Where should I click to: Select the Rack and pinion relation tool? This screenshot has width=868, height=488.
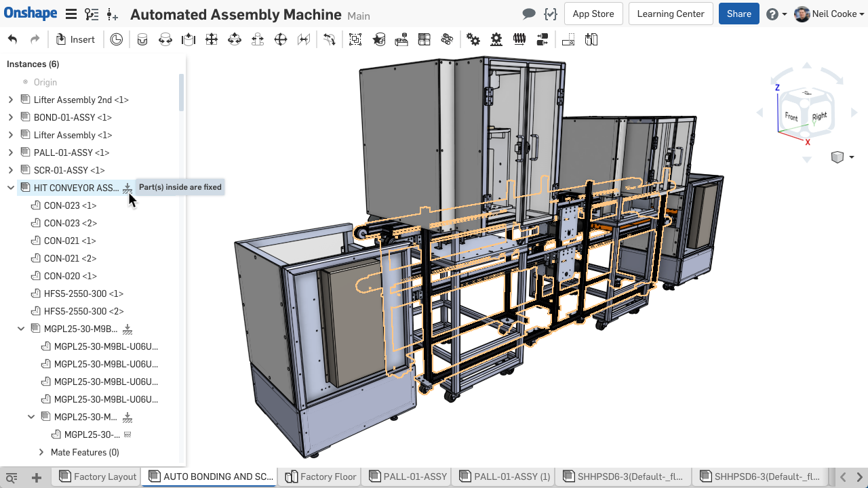tap(496, 40)
